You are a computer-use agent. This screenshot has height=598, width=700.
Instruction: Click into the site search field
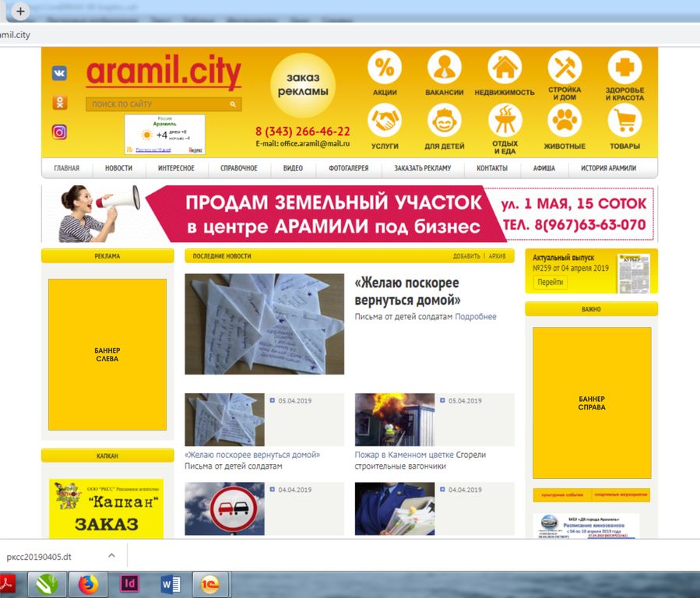point(156,104)
